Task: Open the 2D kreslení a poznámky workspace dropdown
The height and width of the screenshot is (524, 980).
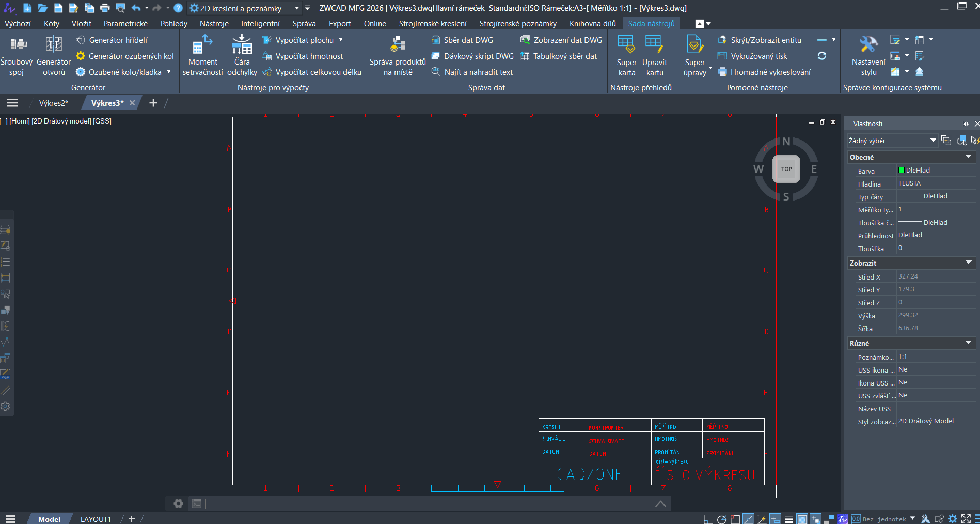Action: point(296,8)
